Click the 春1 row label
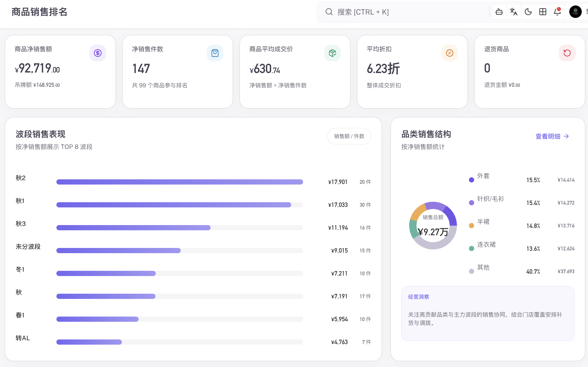The height and width of the screenshot is (367, 588). click(x=20, y=315)
